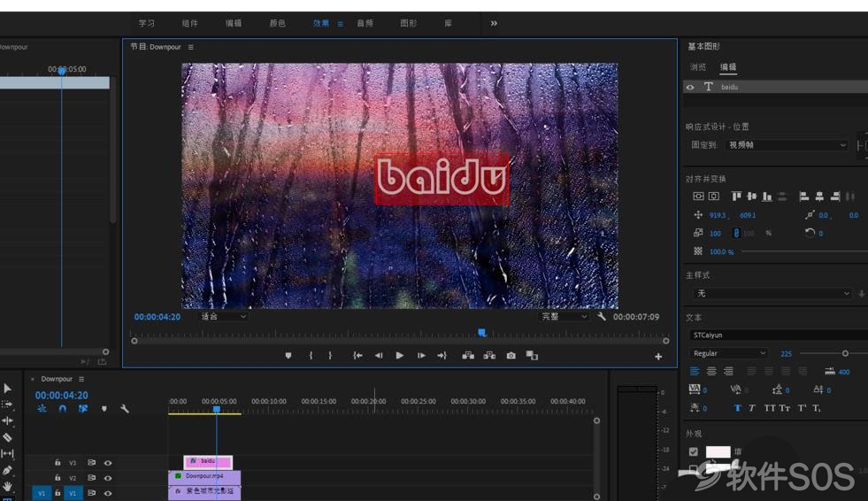Open the STCaiyun font dropdown
This screenshot has height=501, width=868.
tap(779, 335)
